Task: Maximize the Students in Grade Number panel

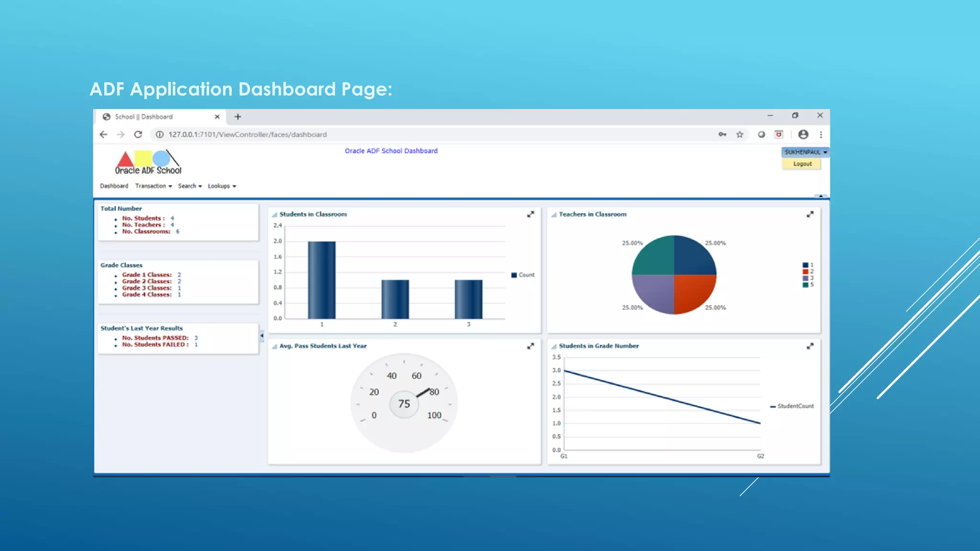Action: point(810,346)
